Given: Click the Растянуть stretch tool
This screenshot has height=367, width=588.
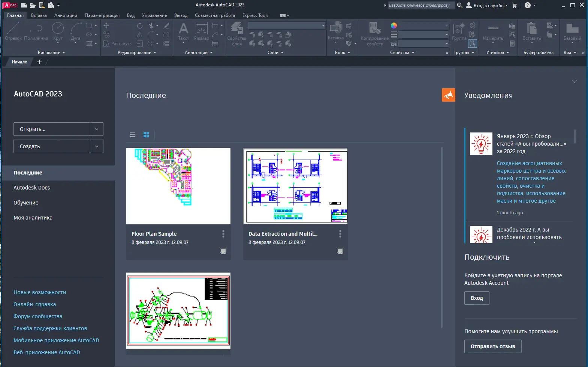Looking at the screenshot, I should pos(117,44).
